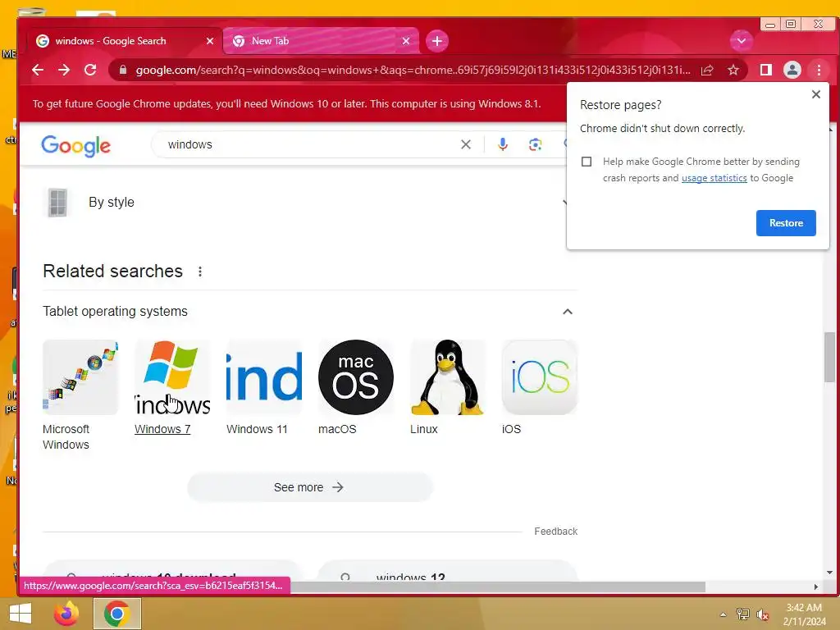Start a voice search with the microphone
840x630 pixels.
pos(503,144)
